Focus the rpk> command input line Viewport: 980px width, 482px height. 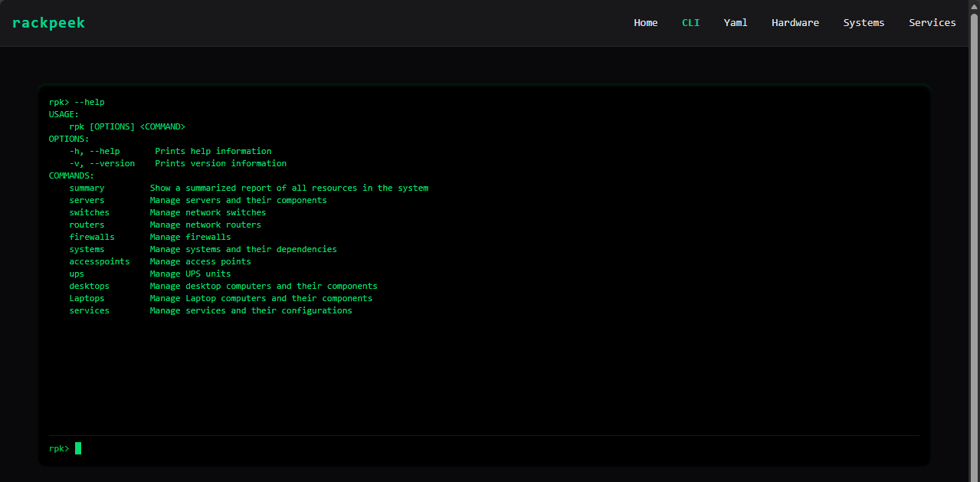click(x=483, y=448)
